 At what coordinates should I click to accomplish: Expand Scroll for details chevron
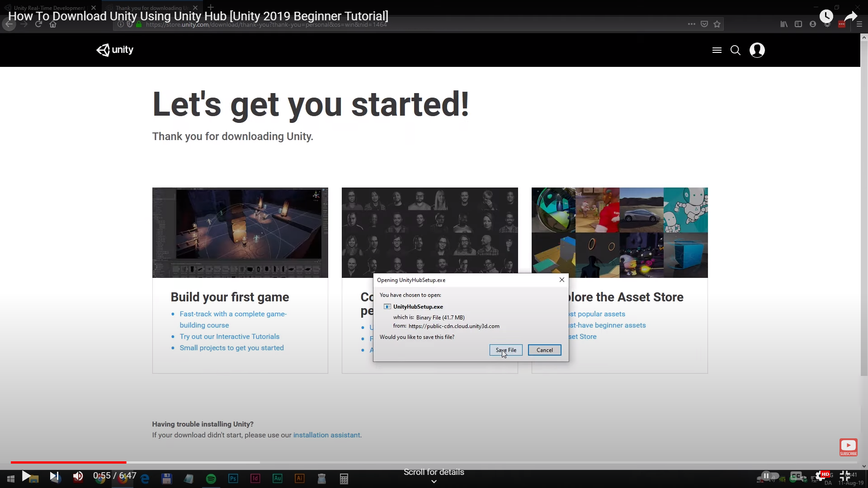(434, 482)
